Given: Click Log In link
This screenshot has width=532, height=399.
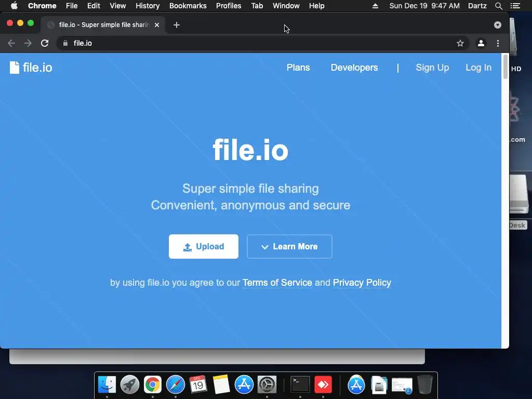Looking at the screenshot, I should point(478,68).
